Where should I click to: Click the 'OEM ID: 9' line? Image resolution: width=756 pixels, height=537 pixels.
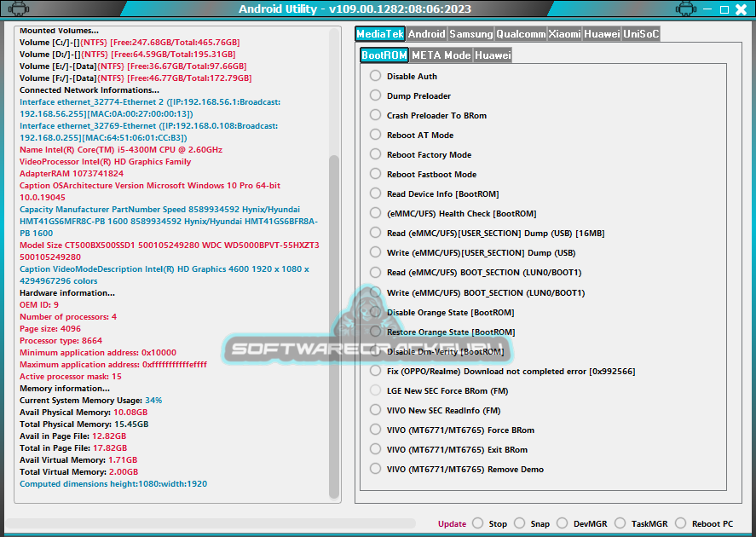click(39, 305)
